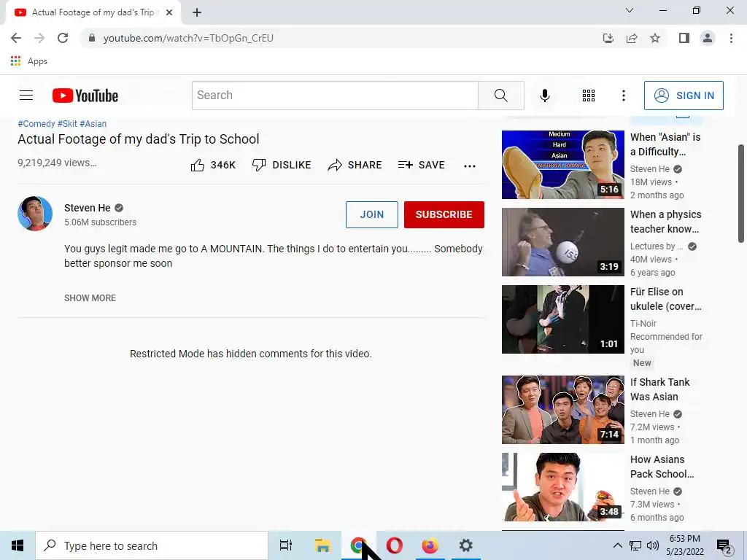Open Steven He channel avatar
The height and width of the screenshot is (560, 747).
coord(35,214)
